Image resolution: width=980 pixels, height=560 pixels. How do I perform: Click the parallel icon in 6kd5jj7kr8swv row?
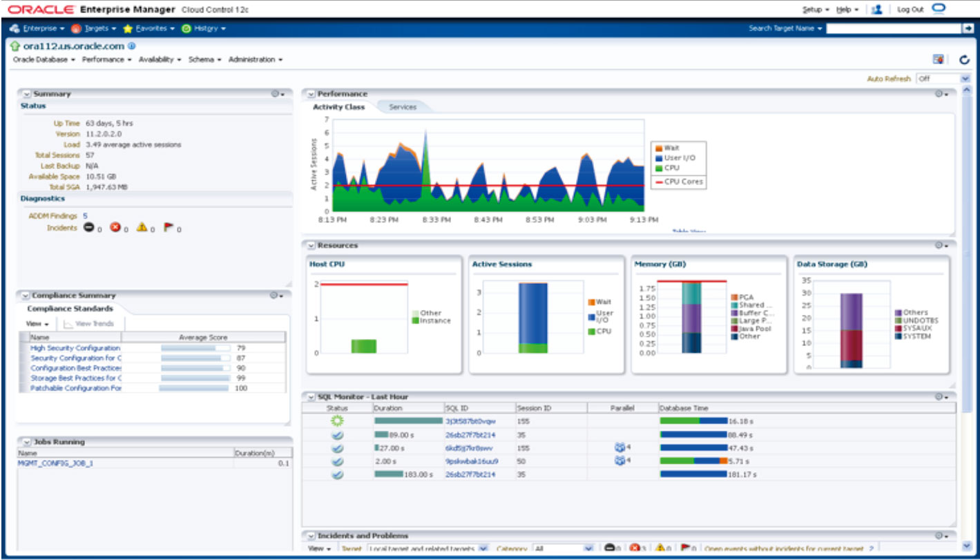619,447
